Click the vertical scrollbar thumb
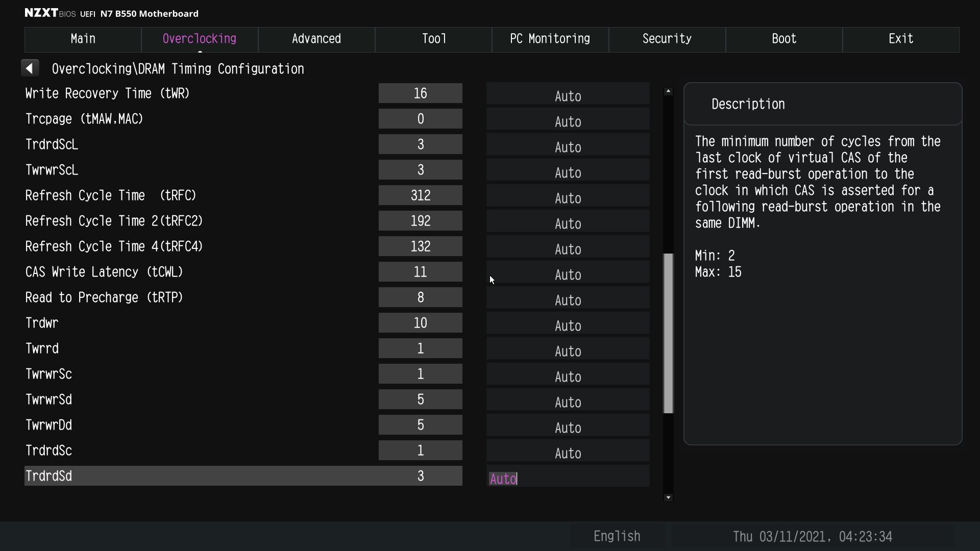Image resolution: width=980 pixels, height=551 pixels. pyautogui.click(x=668, y=333)
